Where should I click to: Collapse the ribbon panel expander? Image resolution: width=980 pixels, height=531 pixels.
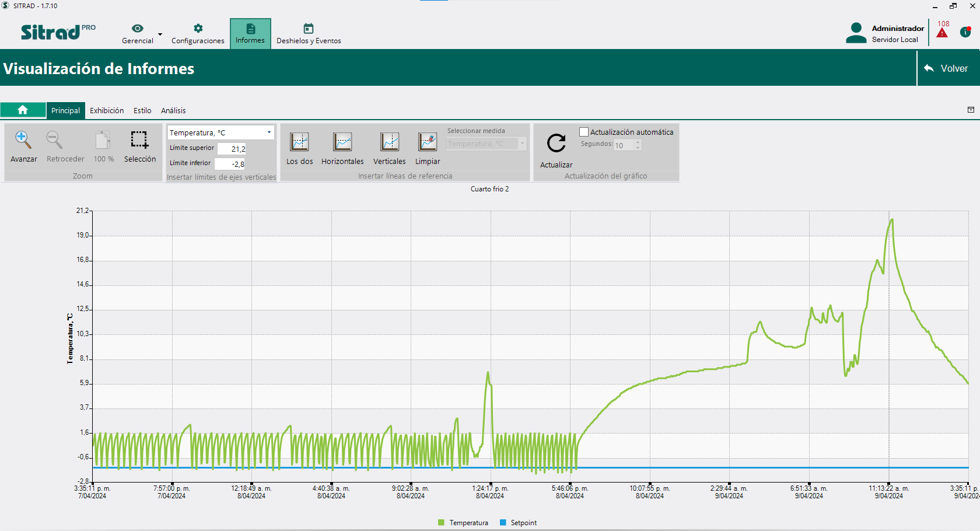(971, 110)
